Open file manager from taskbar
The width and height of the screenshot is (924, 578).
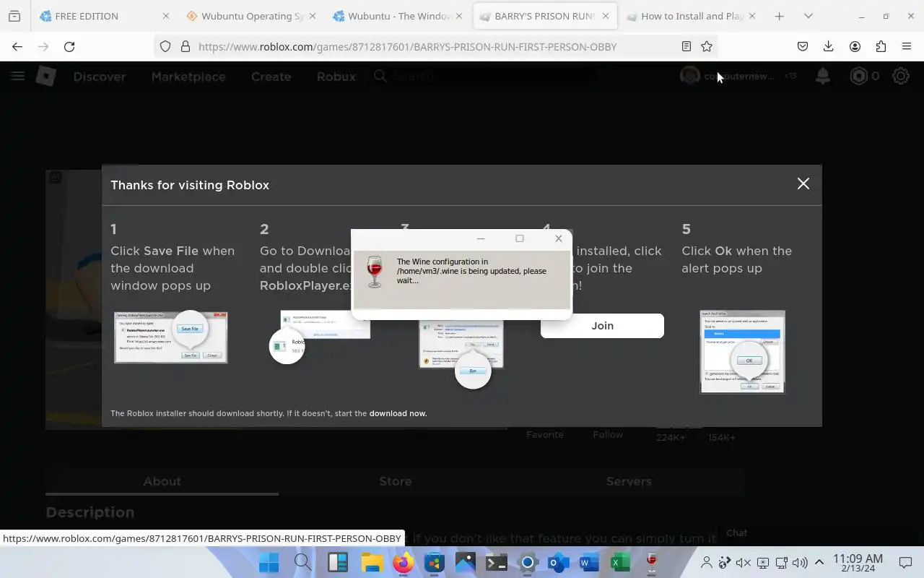coord(371,562)
